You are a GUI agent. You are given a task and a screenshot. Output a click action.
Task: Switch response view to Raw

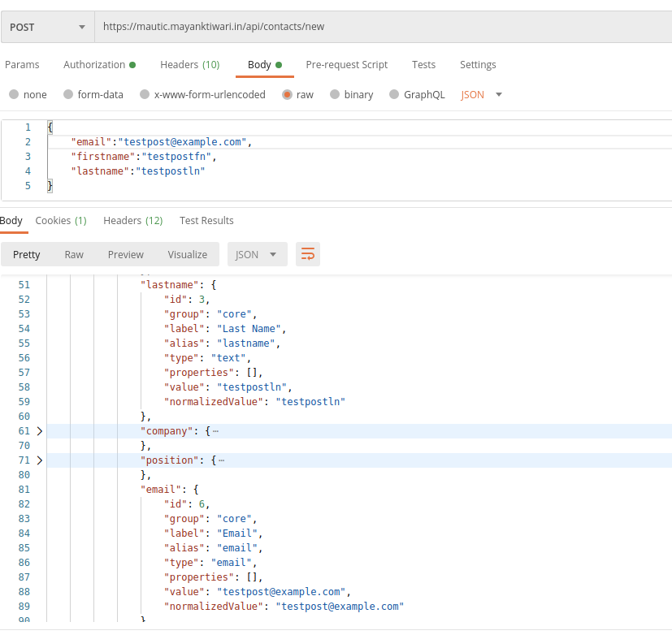coord(74,255)
